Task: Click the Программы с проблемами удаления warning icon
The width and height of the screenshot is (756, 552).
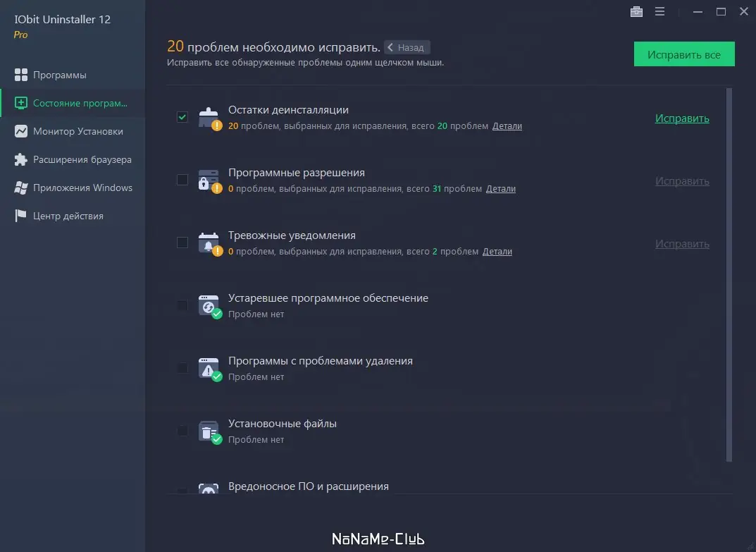Action: coord(210,369)
